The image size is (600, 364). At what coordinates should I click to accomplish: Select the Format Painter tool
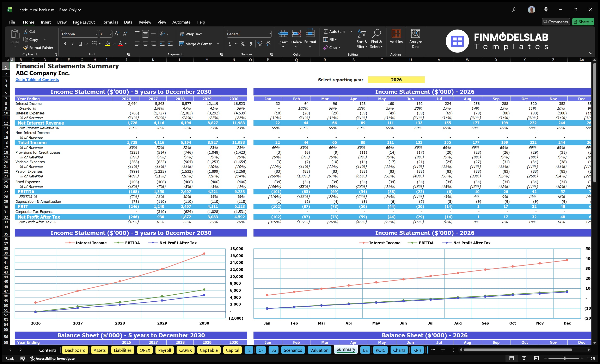pos(38,48)
